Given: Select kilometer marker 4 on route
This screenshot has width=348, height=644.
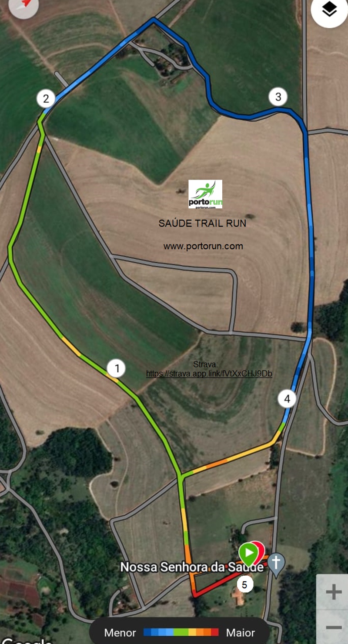Looking at the screenshot, I should (287, 398).
